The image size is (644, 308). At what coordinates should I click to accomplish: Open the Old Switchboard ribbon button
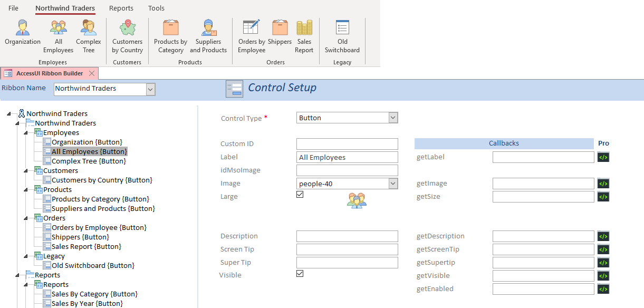coord(342,36)
